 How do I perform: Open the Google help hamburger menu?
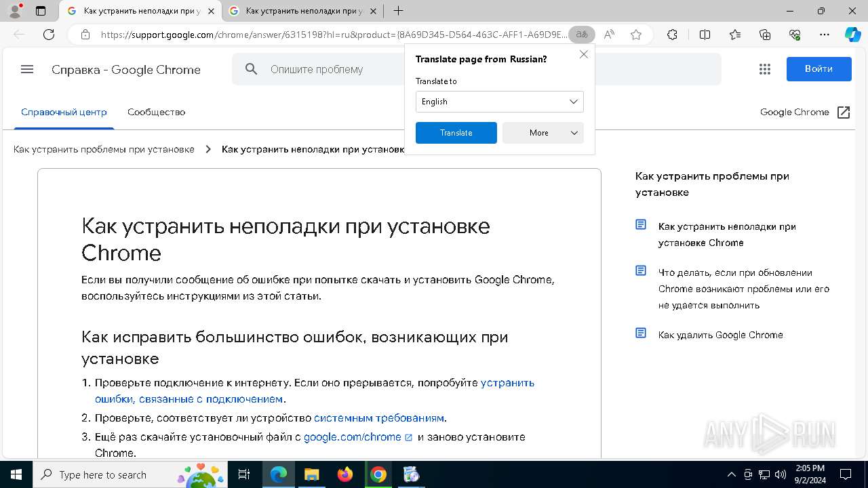click(27, 69)
